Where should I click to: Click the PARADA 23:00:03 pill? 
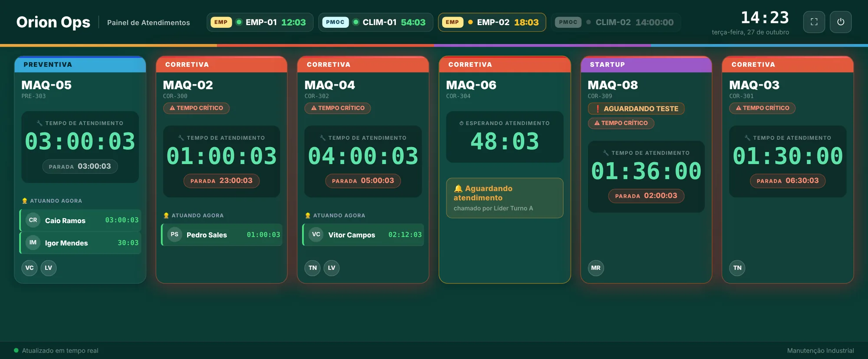[x=221, y=181]
